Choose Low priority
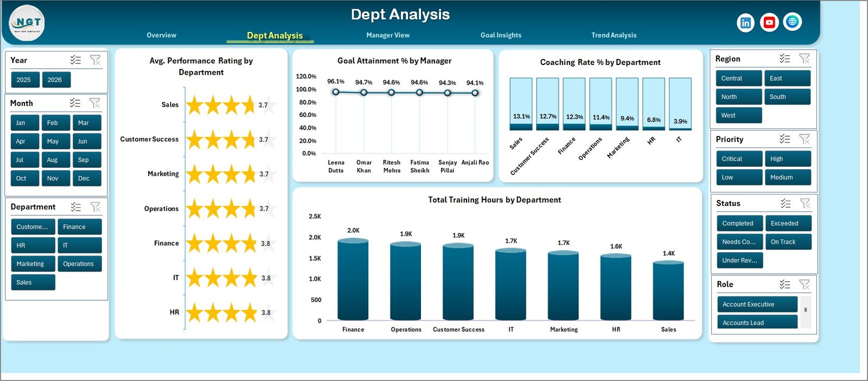 (739, 177)
